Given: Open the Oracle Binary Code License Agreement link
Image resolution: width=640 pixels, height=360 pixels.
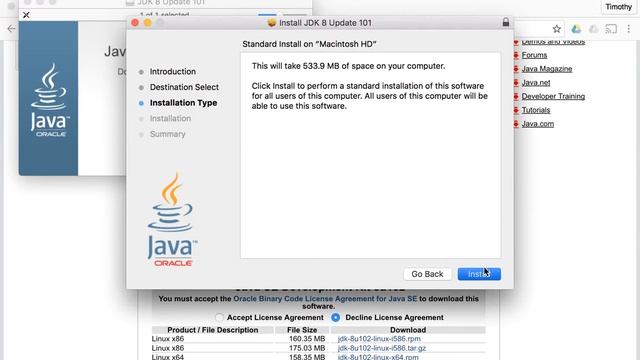Looking at the screenshot, I should [325, 299].
